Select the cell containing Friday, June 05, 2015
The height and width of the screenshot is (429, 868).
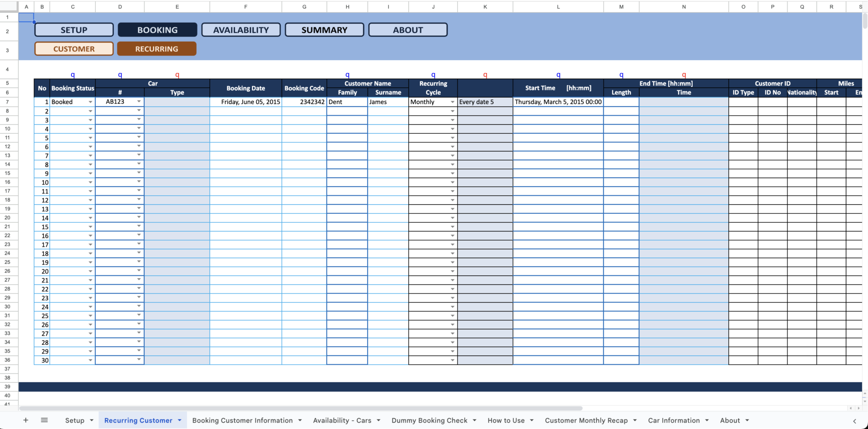[245, 102]
